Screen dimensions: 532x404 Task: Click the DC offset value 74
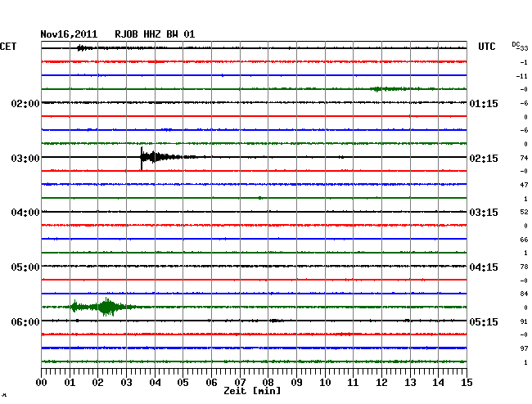coord(524,158)
